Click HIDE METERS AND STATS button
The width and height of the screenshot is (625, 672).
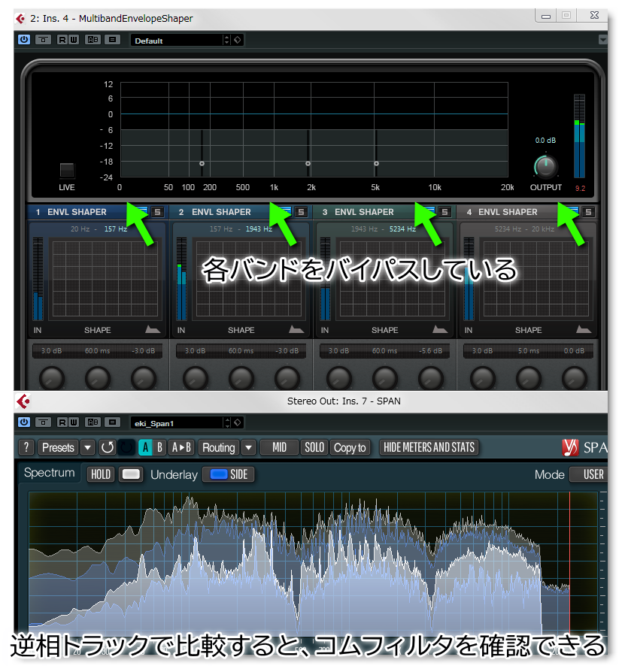(429, 447)
